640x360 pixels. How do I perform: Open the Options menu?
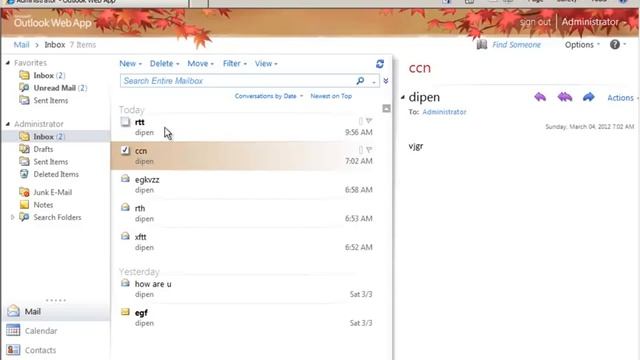click(x=582, y=44)
